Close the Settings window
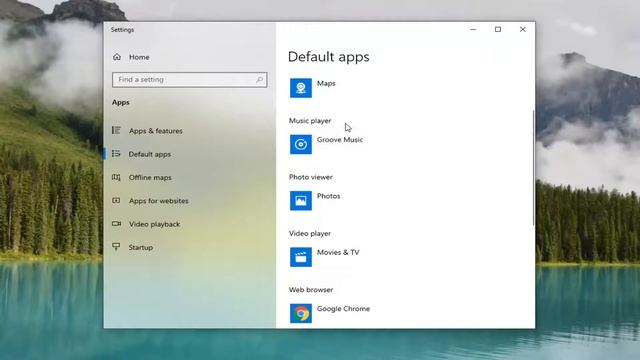640x360 pixels. [x=522, y=29]
